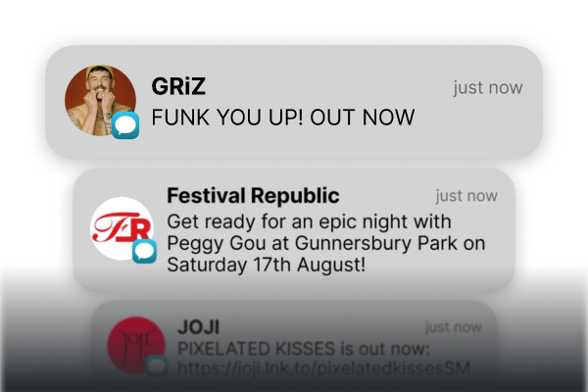The height and width of the screenshot is (392, 588).
Task: Tap message bubble badge on Festival Republic logo
Action: (144, 251)
